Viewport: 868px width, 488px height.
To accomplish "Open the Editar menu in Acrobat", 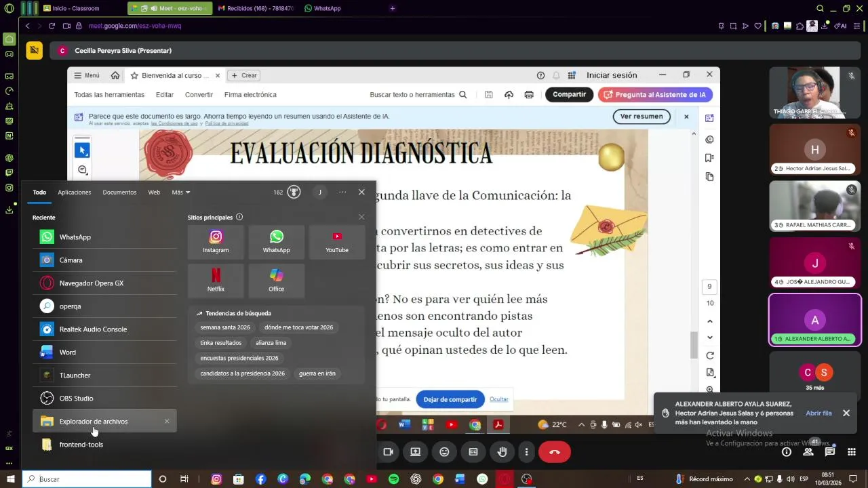I will [165, 95].
